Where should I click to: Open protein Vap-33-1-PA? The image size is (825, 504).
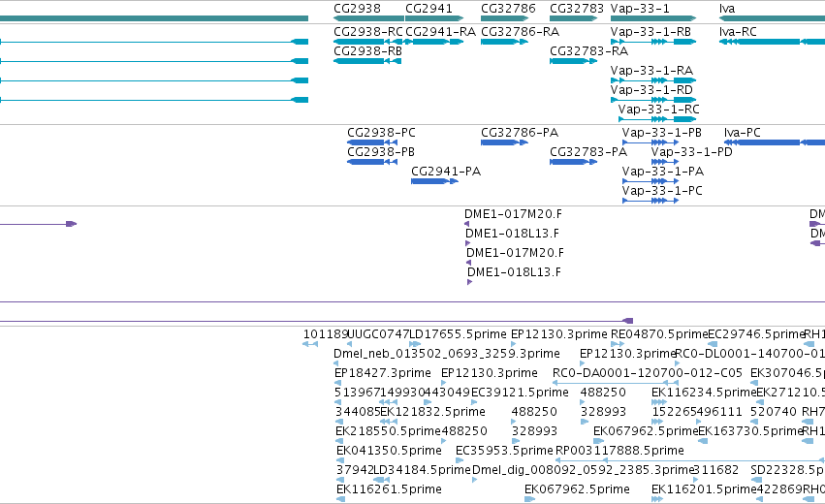(650, 181)
